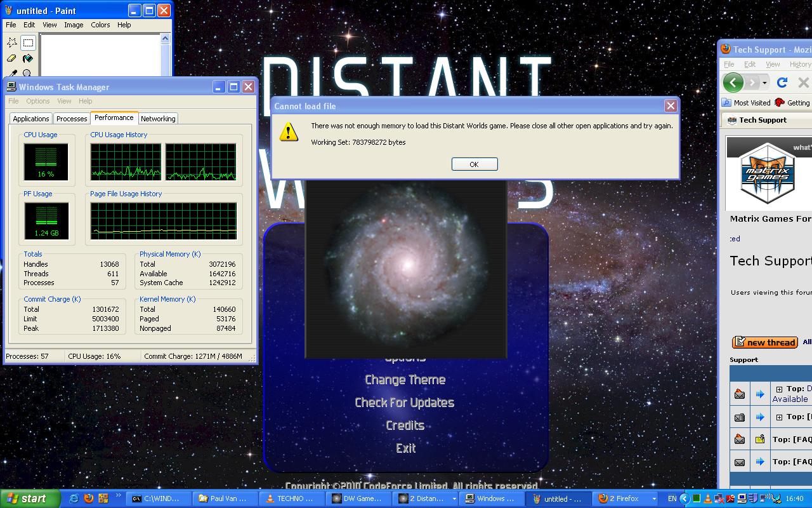812x508 pixels.
Task: Open Paint's View menu
Action: 49,25
